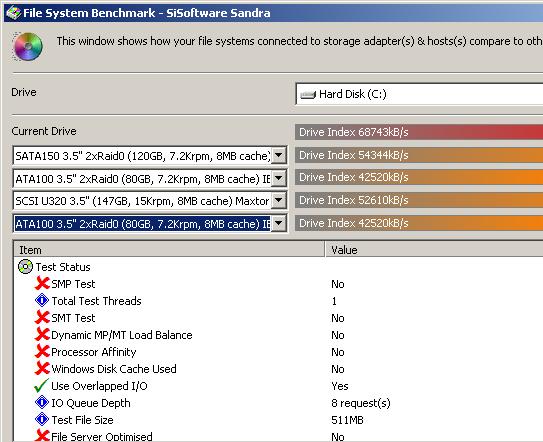Open the SATA150 2xRaid0 reference drive dropdown
The image size is (543, 442).
click(279, 156)
